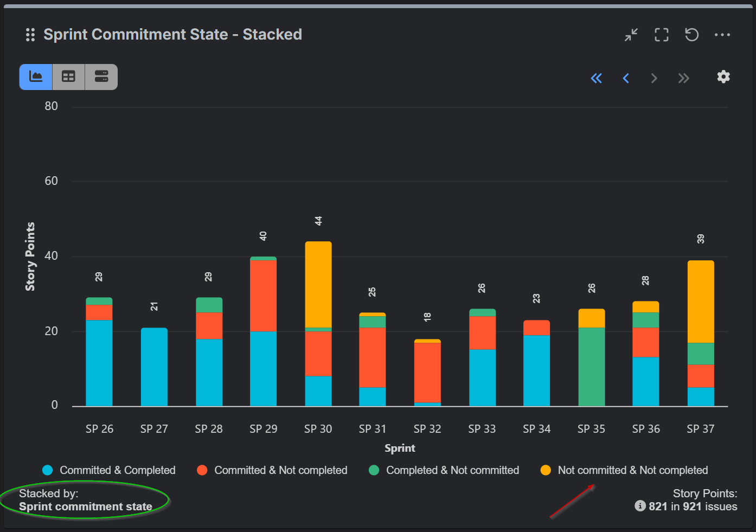Open chart settings gear
This screenshot has height=532, width=756.
click(723, 76)
